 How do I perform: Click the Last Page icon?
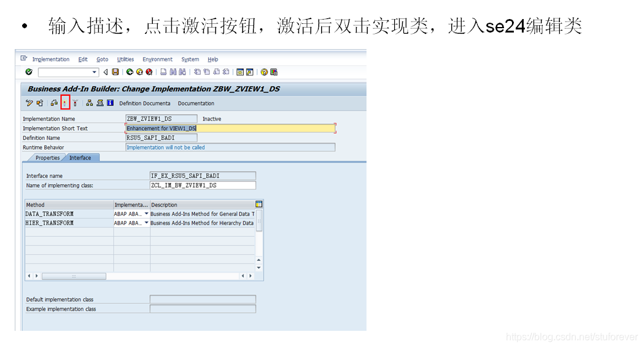[226, 72]
